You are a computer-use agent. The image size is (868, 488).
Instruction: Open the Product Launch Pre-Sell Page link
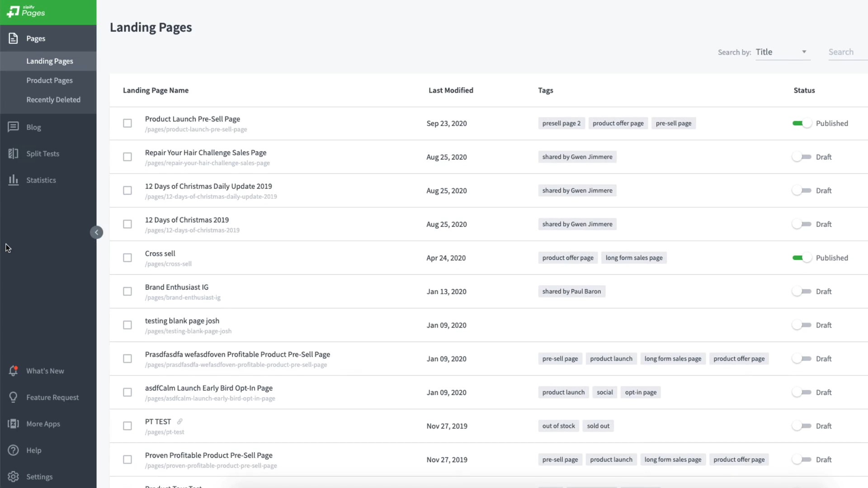coord(192,119)
